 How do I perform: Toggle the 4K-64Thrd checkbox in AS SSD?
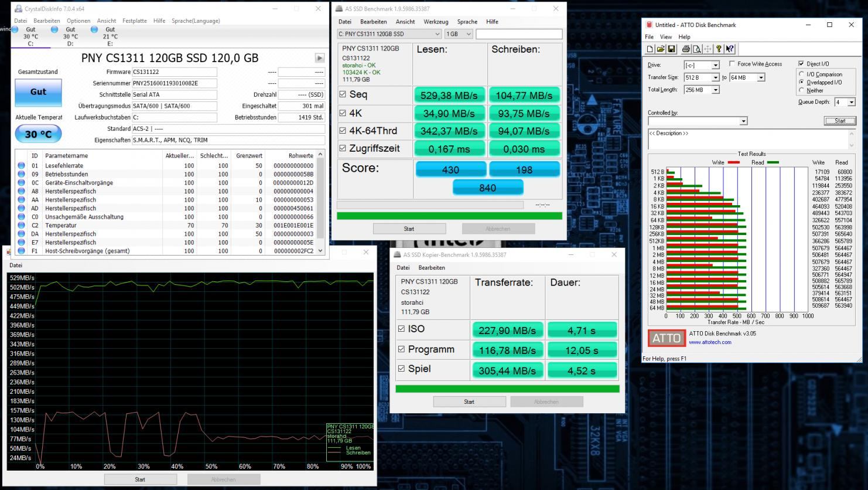(343, 131)
